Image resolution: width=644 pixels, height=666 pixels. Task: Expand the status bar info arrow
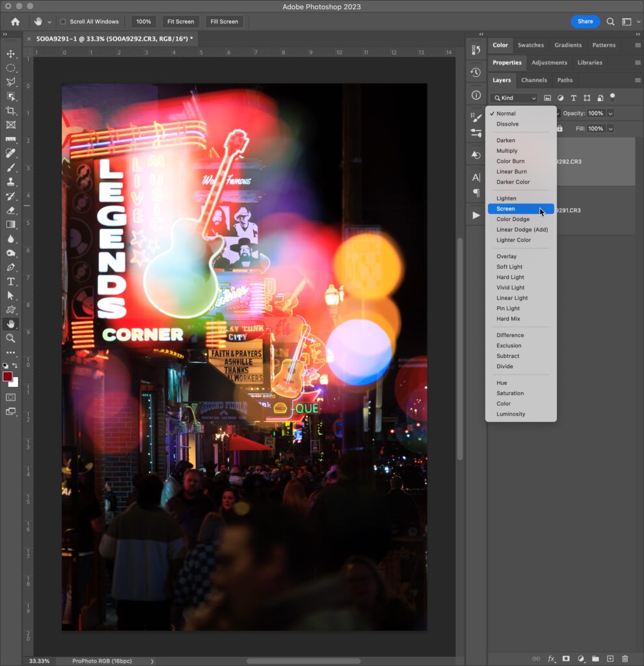pos(152,661)
